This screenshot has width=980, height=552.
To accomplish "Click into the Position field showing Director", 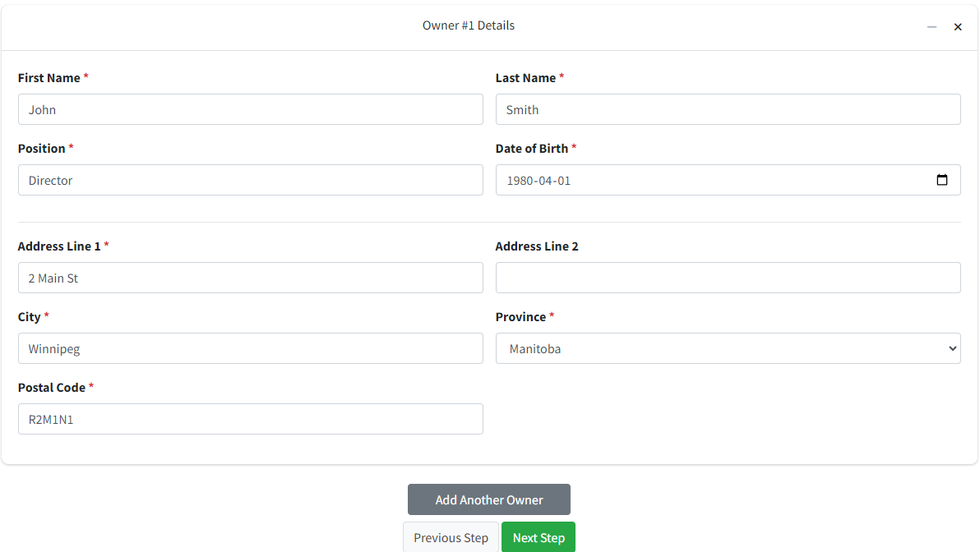I will [x=251, y=180].
